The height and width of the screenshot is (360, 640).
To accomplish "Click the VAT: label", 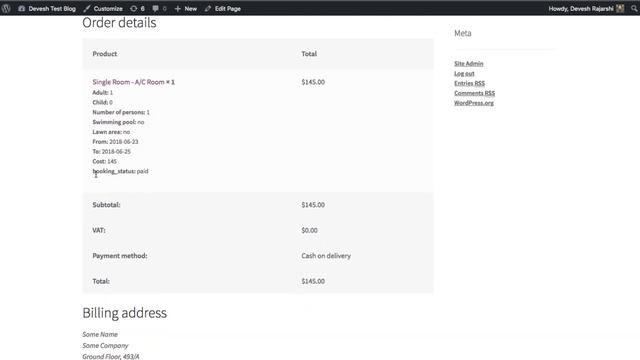I will pos(99,230).
